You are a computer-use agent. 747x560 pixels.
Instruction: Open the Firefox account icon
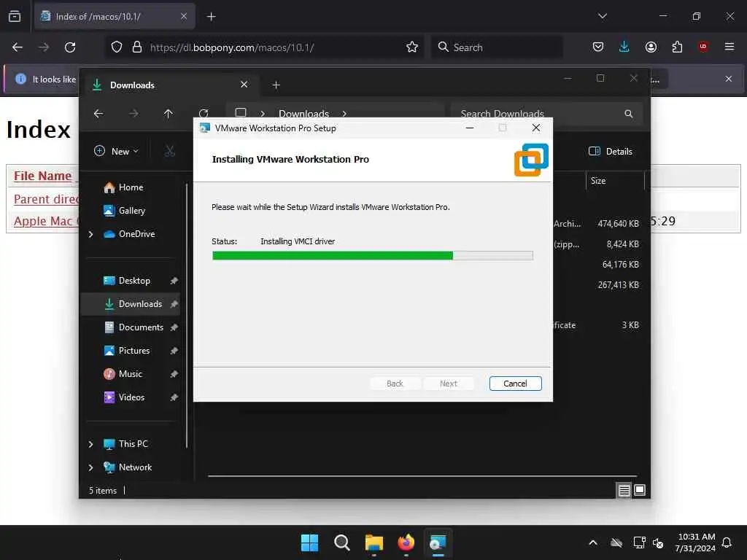tap(651, 47)
